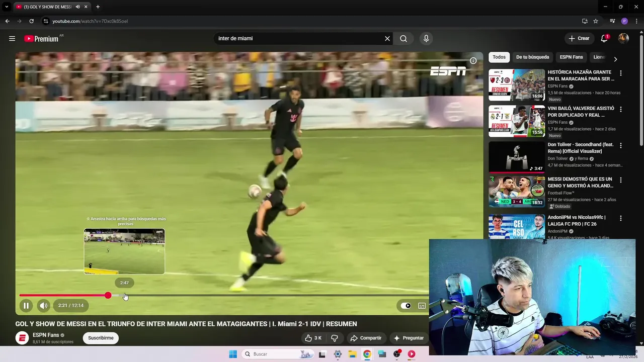
Task: Open 'HISTÓRICA HAZAÑA GRANTE' video thumbnail
Action: coord(517,85)
